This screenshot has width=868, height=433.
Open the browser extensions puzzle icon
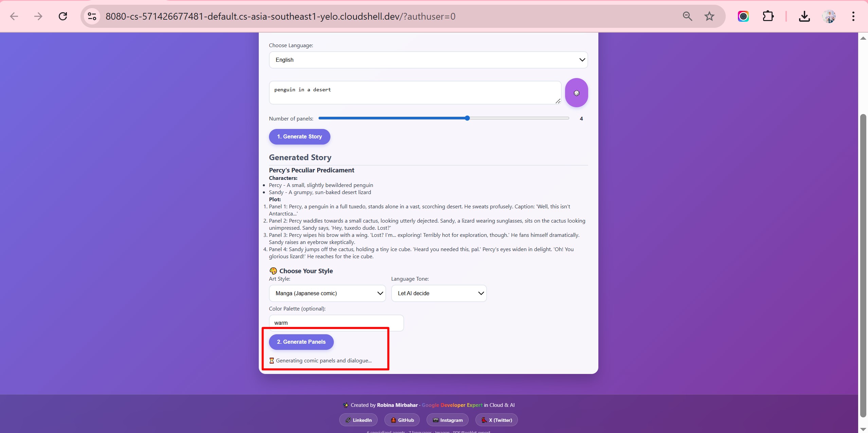768,16
